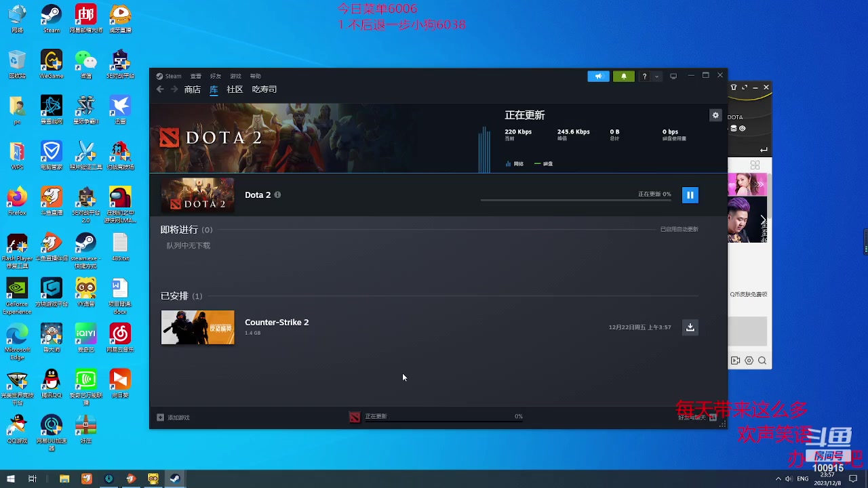Select the Steam taskbar icon
The image size is (868, 488).
pos(174,479)
